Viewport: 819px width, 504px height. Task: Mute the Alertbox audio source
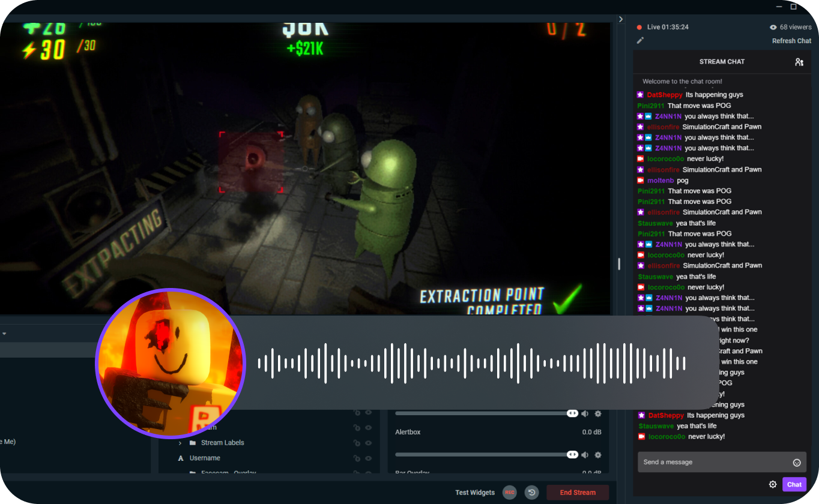(585, 455)
